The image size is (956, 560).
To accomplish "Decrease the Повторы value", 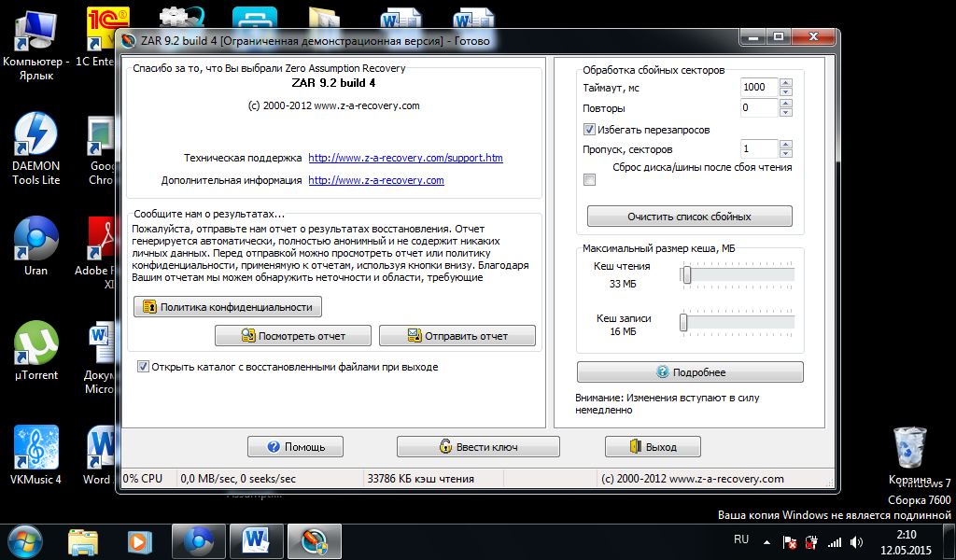I will (786, 112).
